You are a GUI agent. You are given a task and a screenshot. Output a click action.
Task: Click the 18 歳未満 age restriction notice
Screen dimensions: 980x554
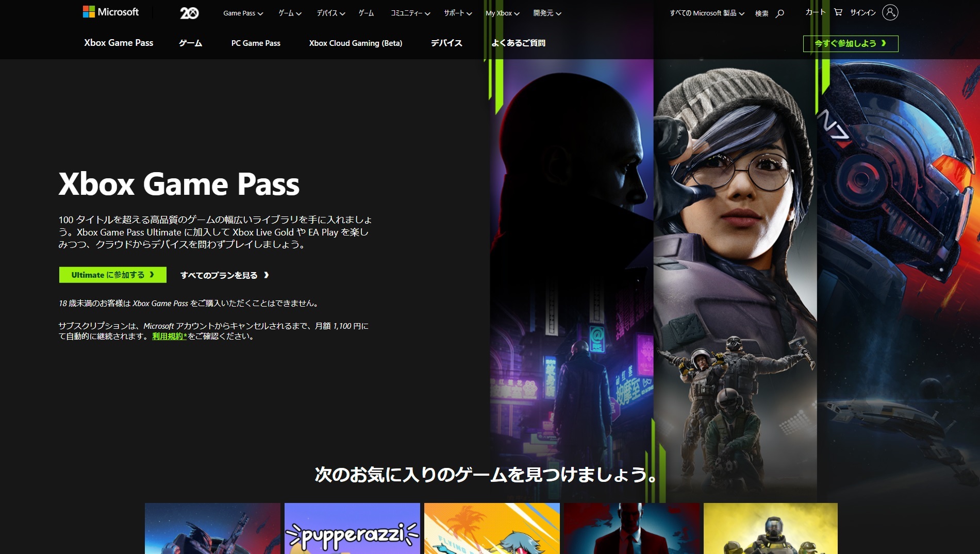click(189, 304)
